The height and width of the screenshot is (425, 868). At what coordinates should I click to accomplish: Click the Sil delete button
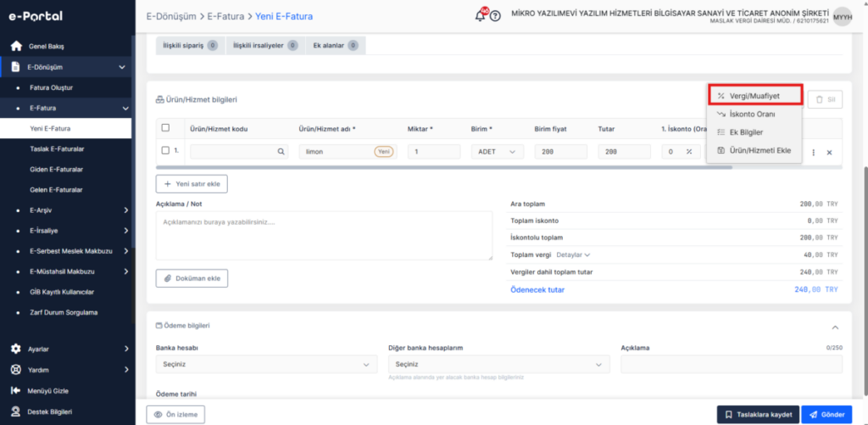[825, 100]
